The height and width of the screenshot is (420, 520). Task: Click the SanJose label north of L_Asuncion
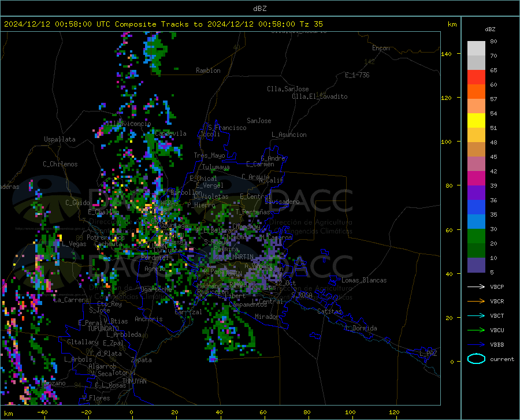[259, 121]
